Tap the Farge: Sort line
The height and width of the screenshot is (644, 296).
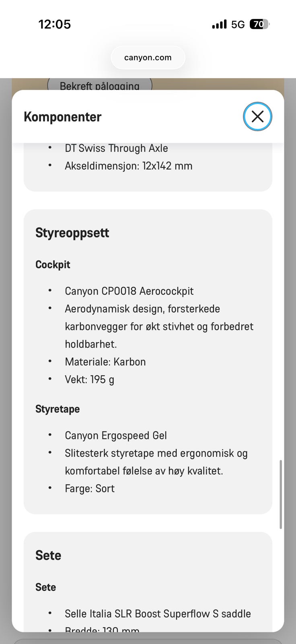89,488
